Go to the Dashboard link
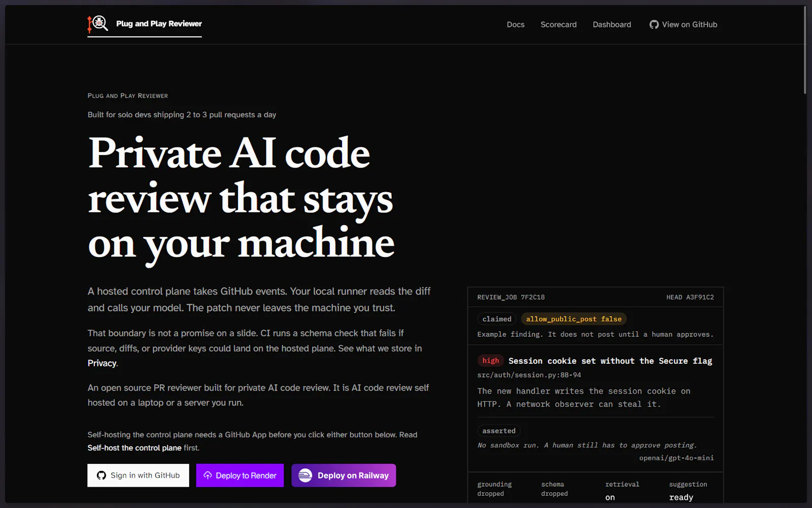This screenshot has height=508, width=812. coord(612,24)
